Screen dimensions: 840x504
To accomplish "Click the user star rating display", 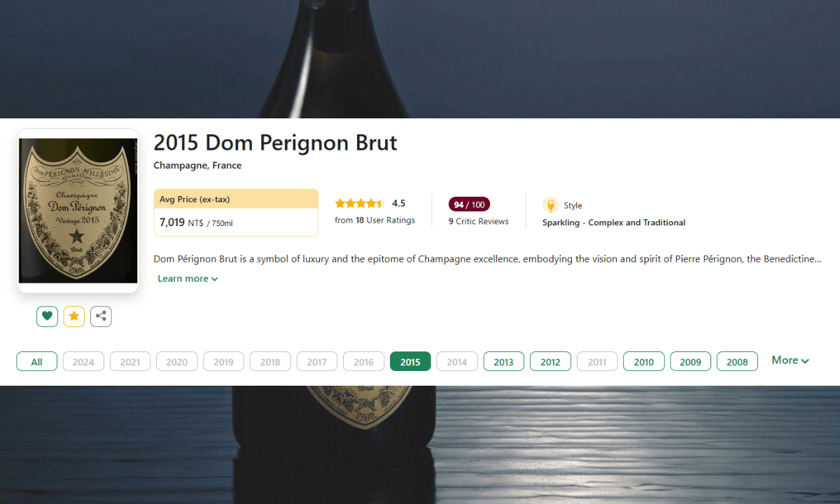I will click(360, 204).
